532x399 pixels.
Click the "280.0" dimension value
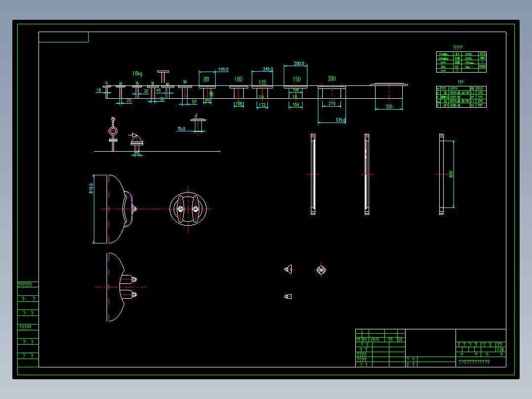(299, 64)
